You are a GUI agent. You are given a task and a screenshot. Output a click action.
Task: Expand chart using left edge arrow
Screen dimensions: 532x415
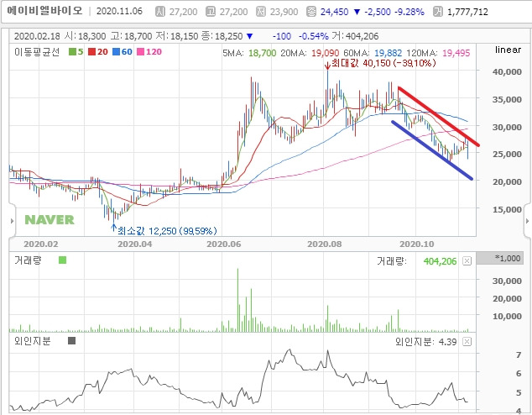tap(12, 221)
